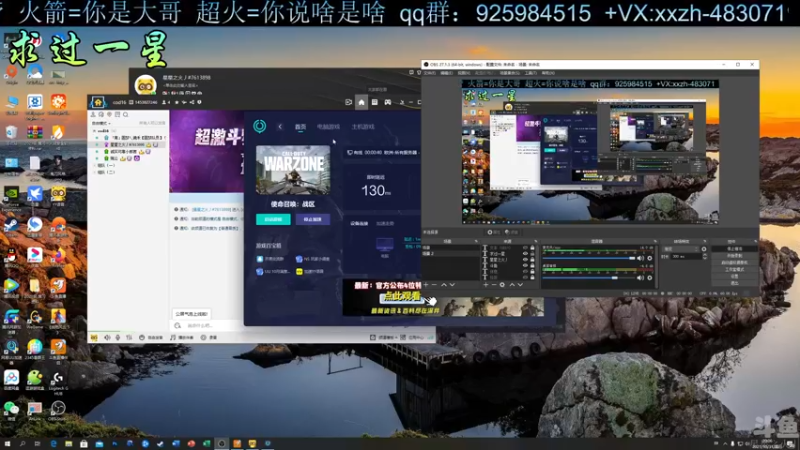Move scene up in OBS Scenes panel
The width and height of the screenshot is (800, 450).
(x=443, y=285)
